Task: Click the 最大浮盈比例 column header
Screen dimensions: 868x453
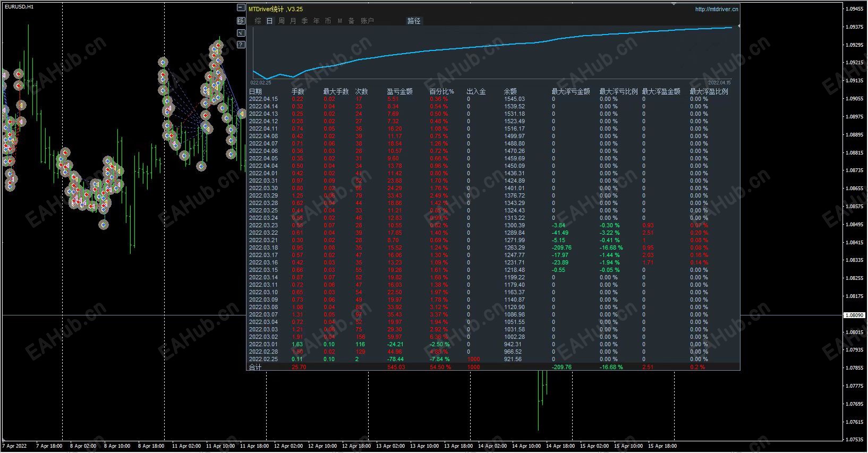Action: (x=709, y=91)
